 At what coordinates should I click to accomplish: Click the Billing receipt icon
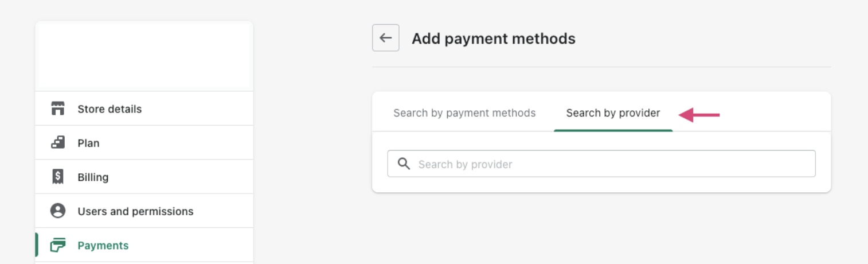[57, 177]
